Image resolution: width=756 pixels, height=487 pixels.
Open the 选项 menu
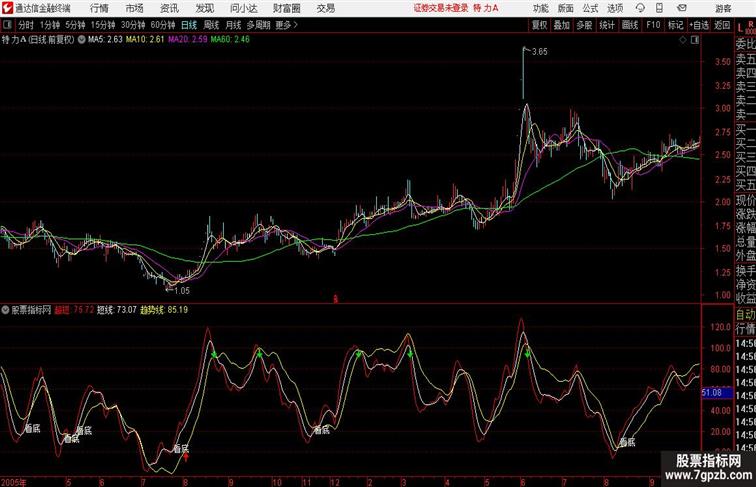[615, 8]
